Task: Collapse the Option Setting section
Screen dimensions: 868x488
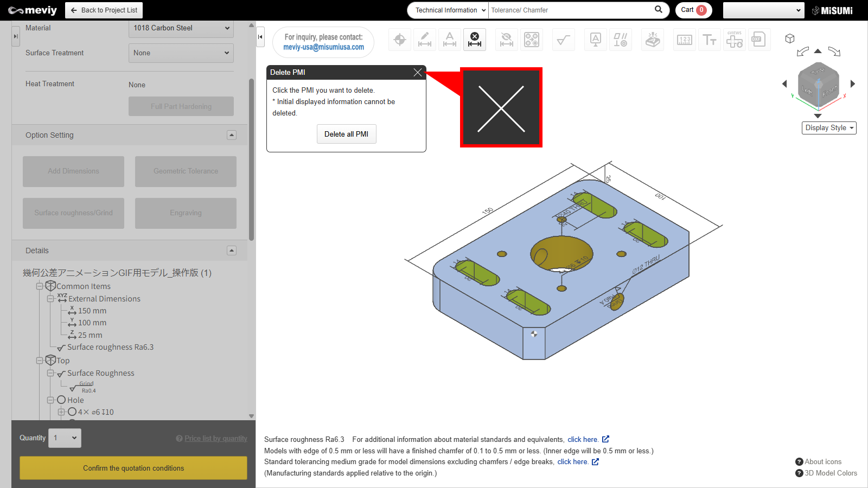Action: [x=232, y=135]
